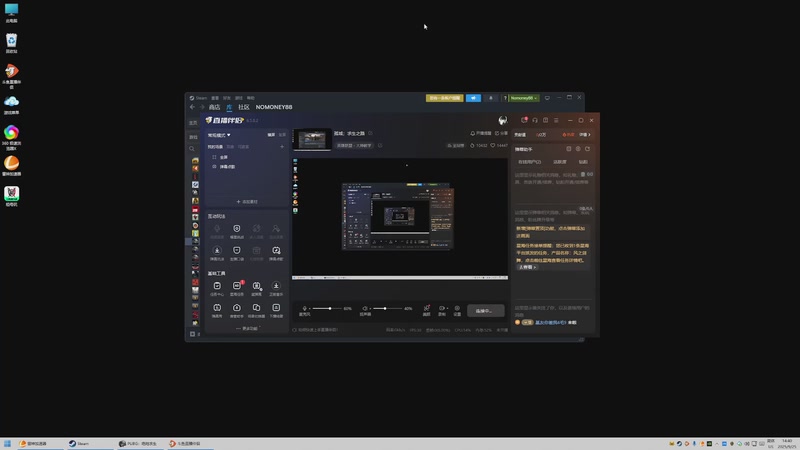
Task: Switch to the 活跃度 tab
Action: [560, 162]
